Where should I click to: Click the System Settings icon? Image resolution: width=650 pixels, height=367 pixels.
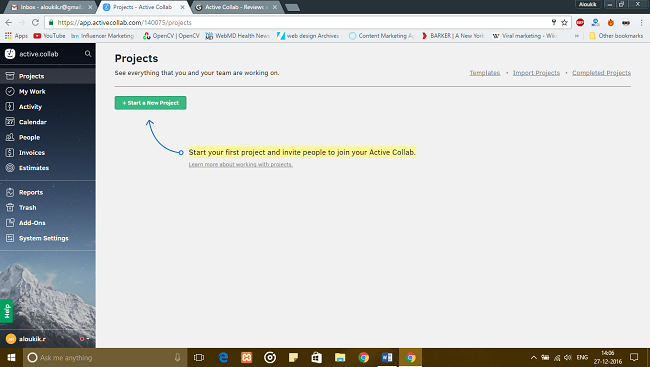coord(10,238)
